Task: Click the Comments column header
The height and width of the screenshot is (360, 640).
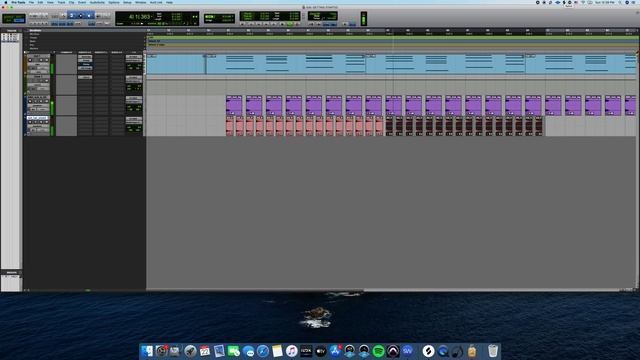Action: coord(66,52)
